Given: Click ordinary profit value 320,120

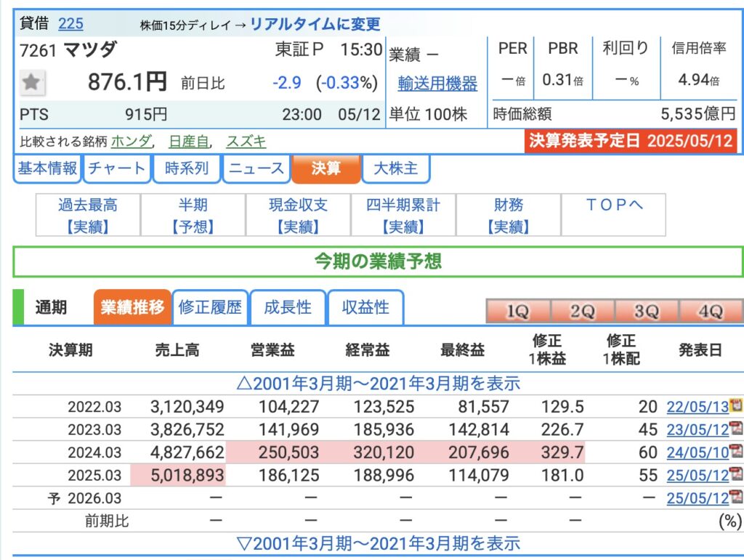Looking at the screenshot, I should pos(384,453).
